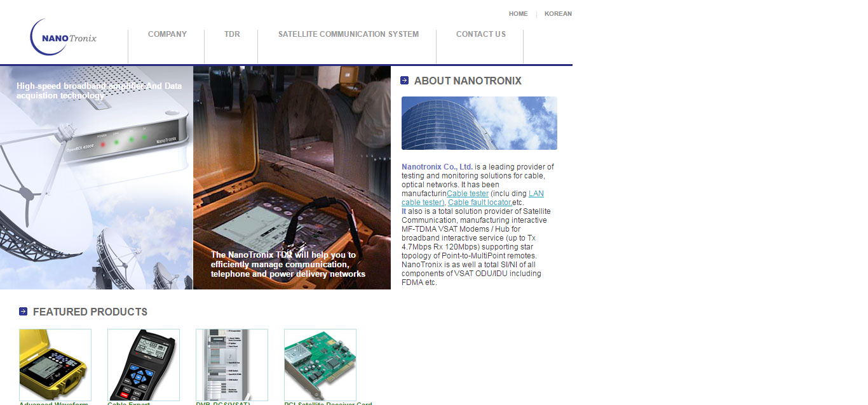Click the NanoTronix logo
The height and width of the screenshot is (405, 868).
[64, 37]
